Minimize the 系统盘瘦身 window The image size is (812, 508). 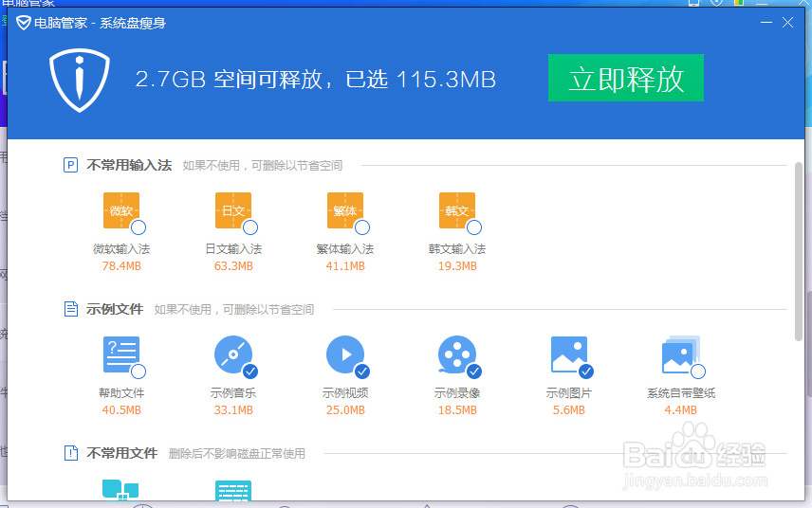click(766, 22)
